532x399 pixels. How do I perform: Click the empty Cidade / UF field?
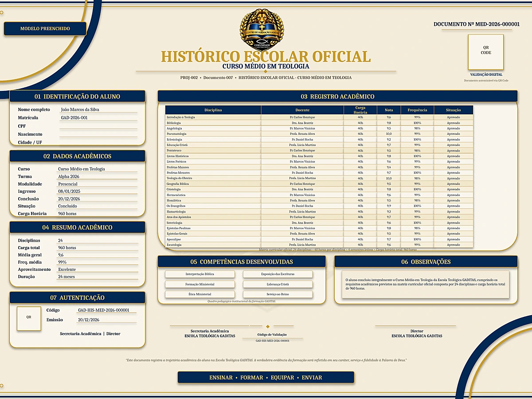98,142
